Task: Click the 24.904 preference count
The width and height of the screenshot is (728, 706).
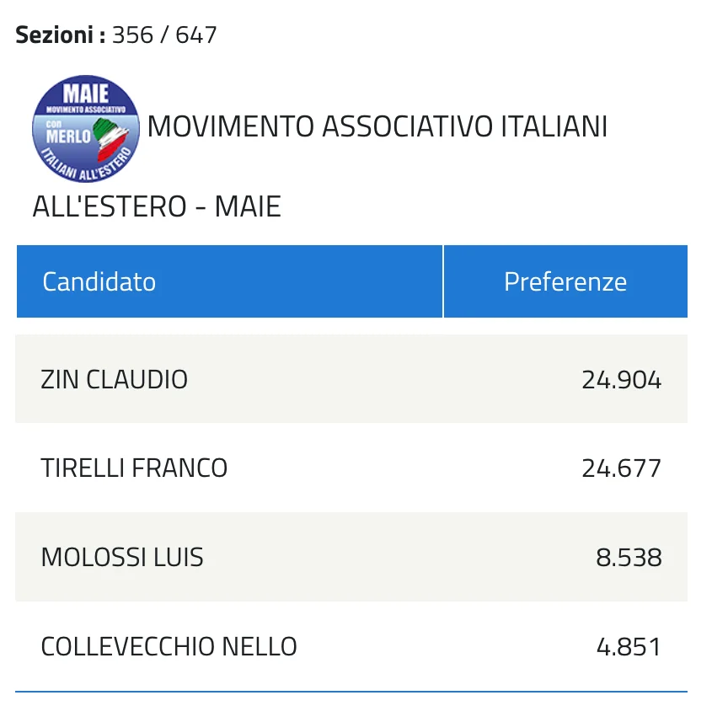Action: point(621,380)
